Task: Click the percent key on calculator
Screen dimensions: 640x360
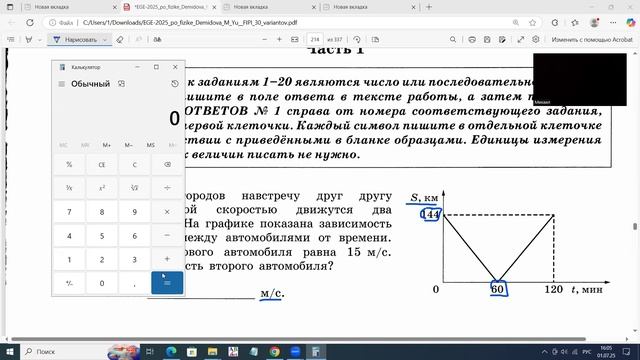Action: 69,164
